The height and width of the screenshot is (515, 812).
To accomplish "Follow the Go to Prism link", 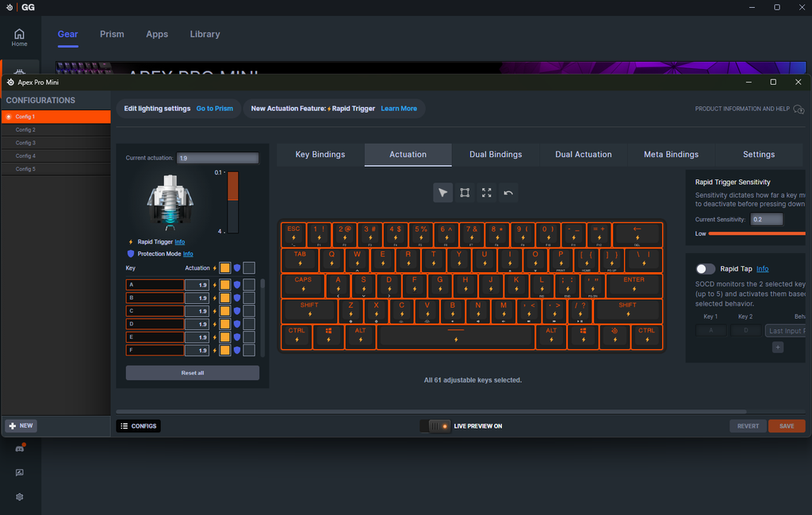I will pyautogui.click(x=214, y=109).
